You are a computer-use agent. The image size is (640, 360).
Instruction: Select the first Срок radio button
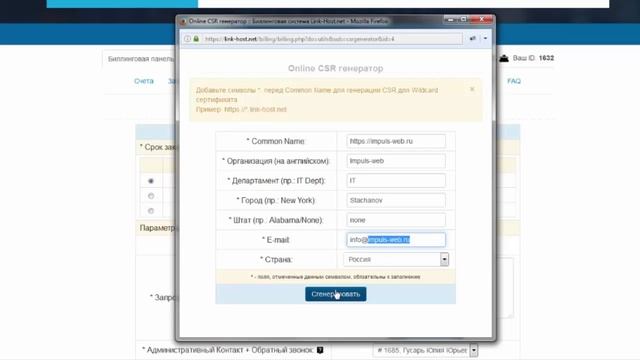[x=151, y=181]
